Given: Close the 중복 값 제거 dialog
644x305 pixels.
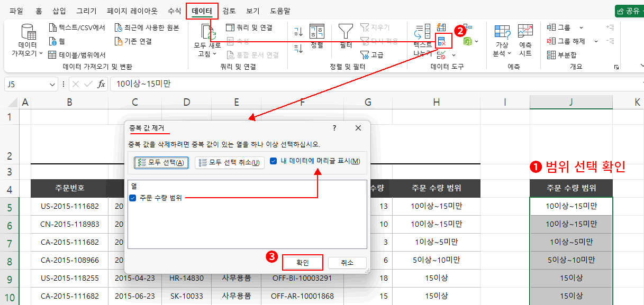Looking at the screenshot, I should click(x=358, y=128).
